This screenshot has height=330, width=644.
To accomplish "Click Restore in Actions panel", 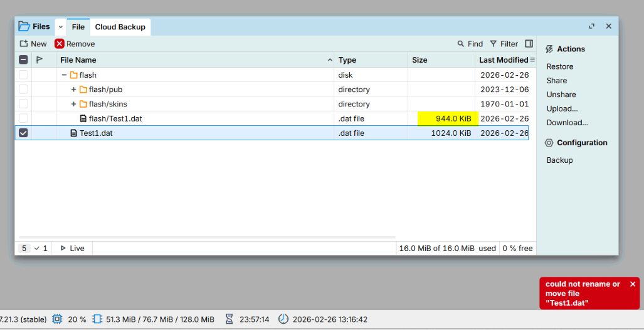I will tap(560, 66).
